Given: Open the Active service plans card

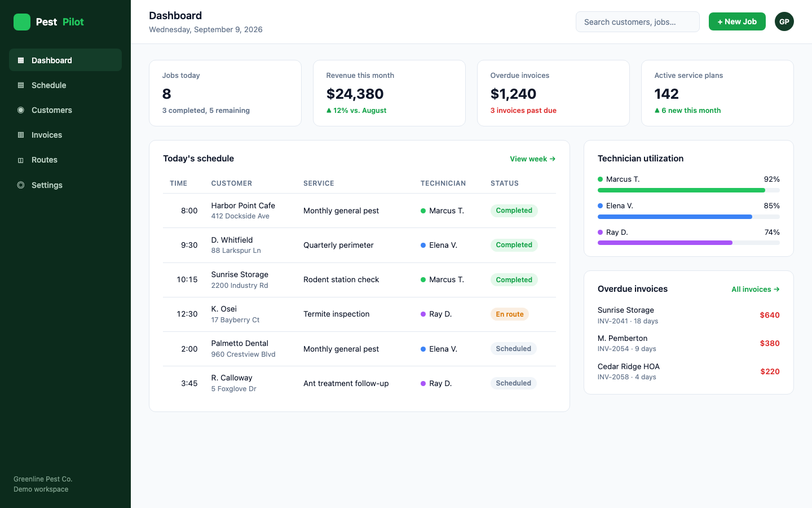Looking at the screenshot, I should point(717,93).
